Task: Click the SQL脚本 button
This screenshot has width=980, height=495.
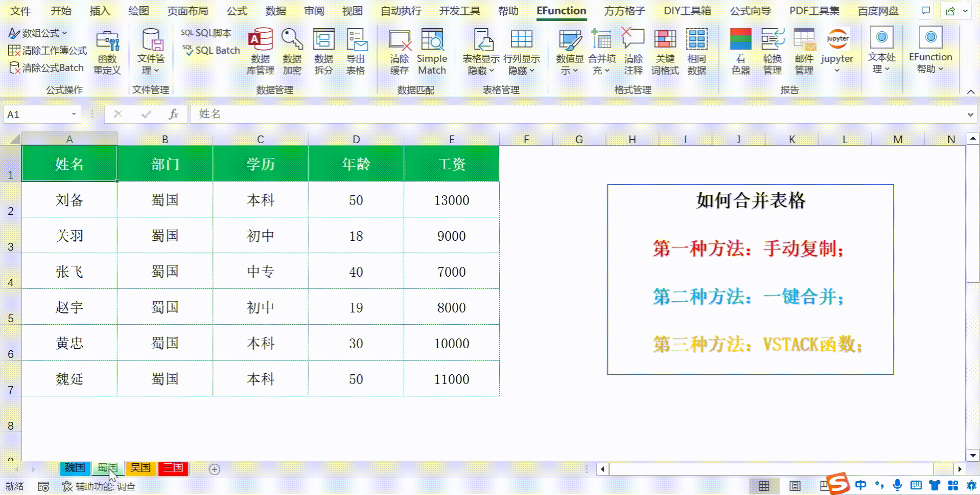Action: click(206, 33)
